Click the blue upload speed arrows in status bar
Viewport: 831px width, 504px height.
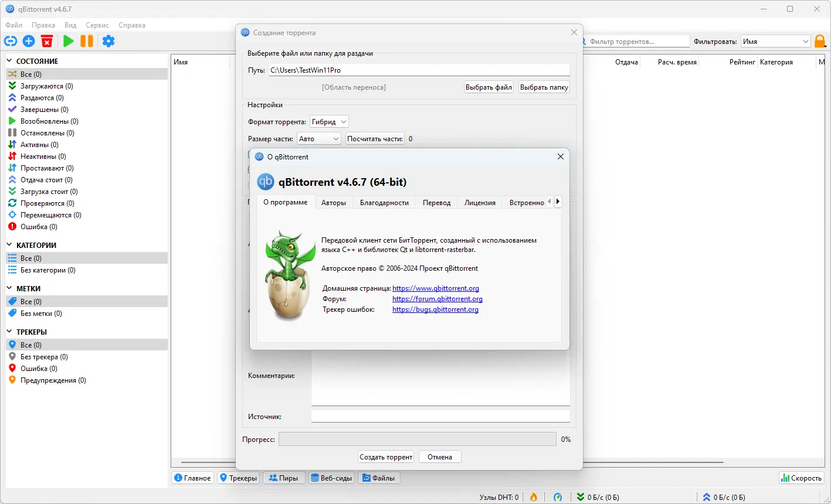click(x=707, y=497)
